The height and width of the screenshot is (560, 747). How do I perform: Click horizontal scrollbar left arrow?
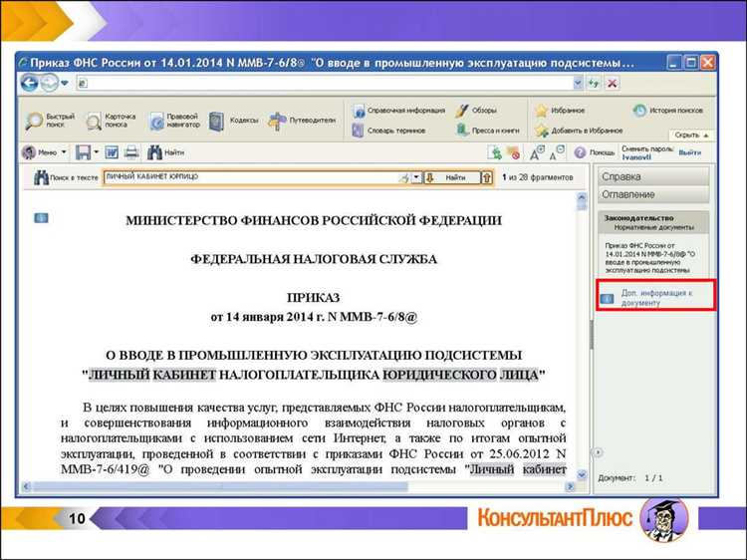(27, 486)
